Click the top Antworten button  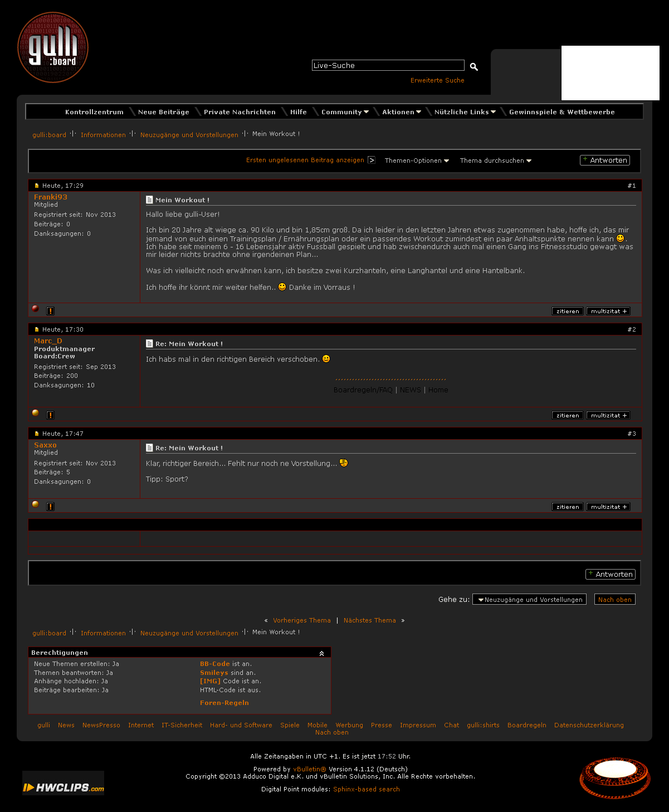point(605,161)
